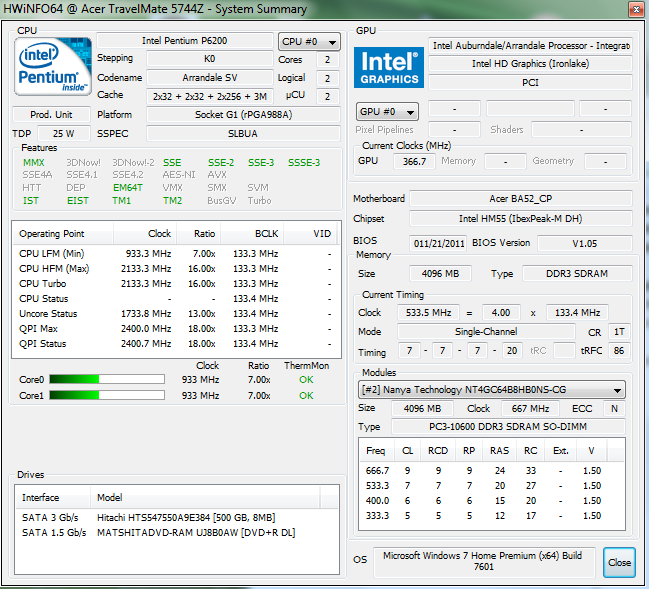The width and height of the screenshot is (649, 589).
Task: Click Core1 ThermMon OK status
Action: tap(306, 396)
